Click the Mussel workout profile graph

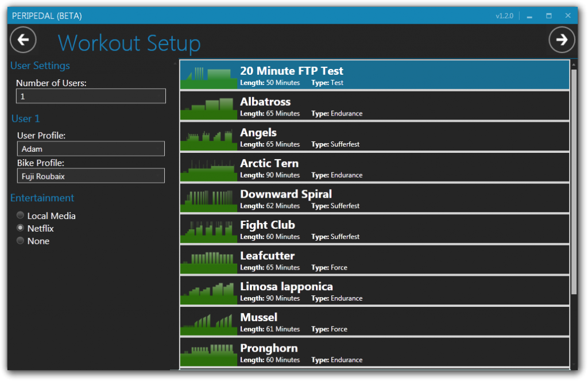[x=208, y=322]
